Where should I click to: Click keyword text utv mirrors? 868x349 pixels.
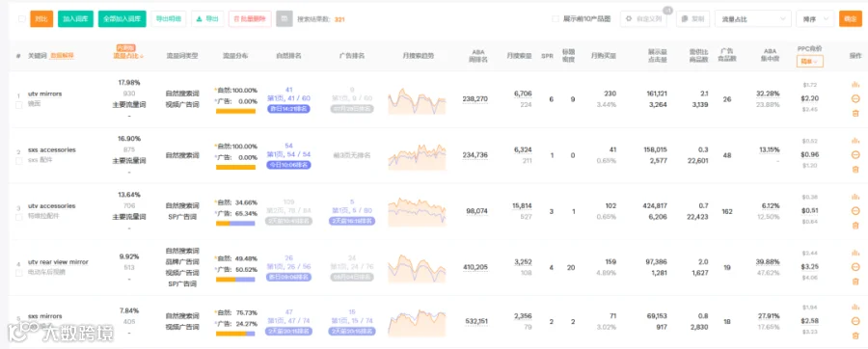(44, 94)
